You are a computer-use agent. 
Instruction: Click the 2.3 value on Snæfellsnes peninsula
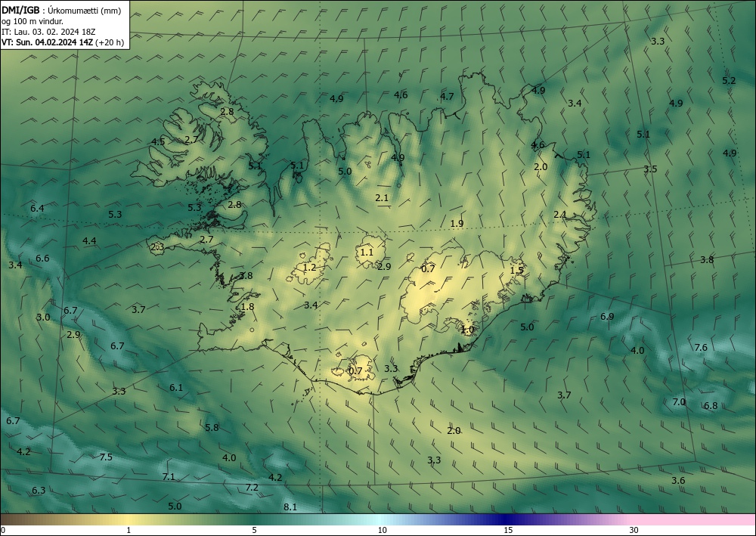pos(158,246)
